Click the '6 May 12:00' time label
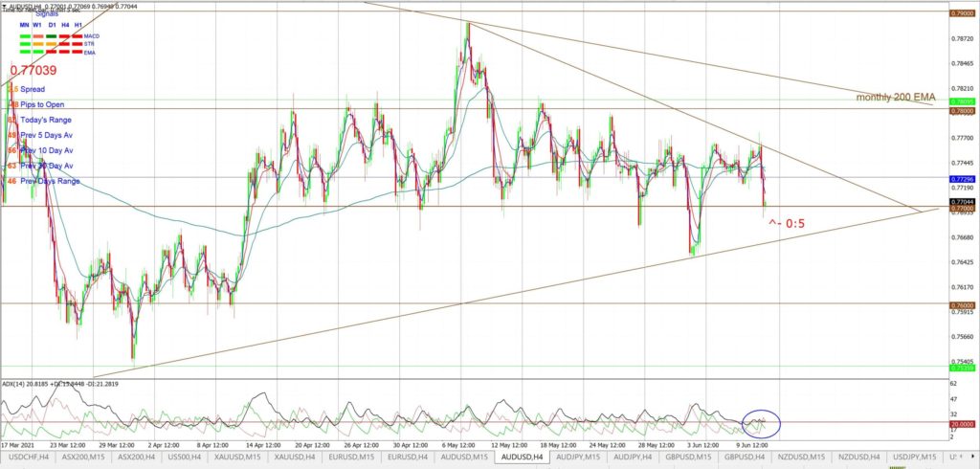 click(x=459, y=445)
